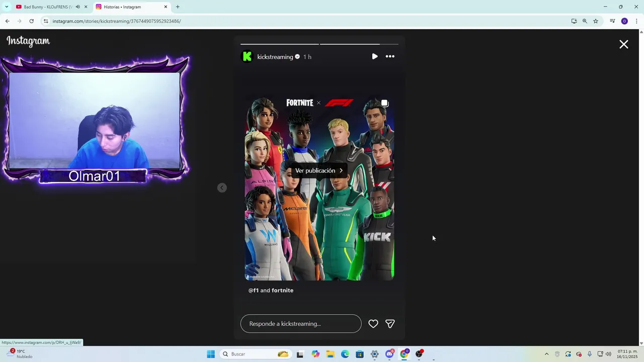This screenshot has width=644, height=362.
Task: Click the install app icon in address bar
Action: coord(574,21)
